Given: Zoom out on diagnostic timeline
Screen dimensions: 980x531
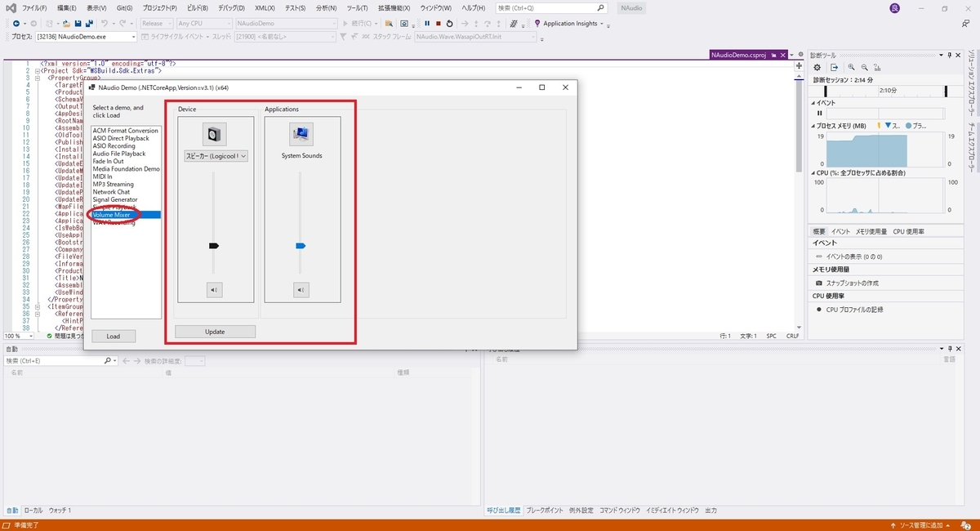Looking at the screenshot, I should tap(865, 67).
